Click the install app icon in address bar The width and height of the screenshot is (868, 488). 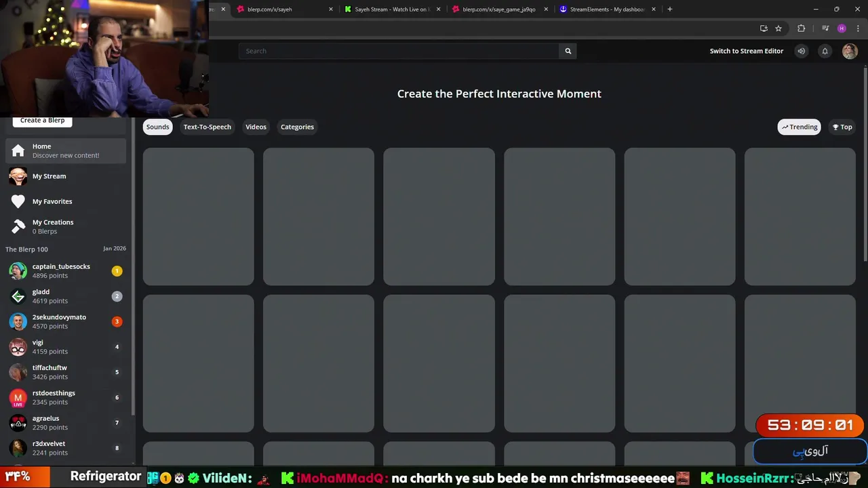click(x=764, y=28)
